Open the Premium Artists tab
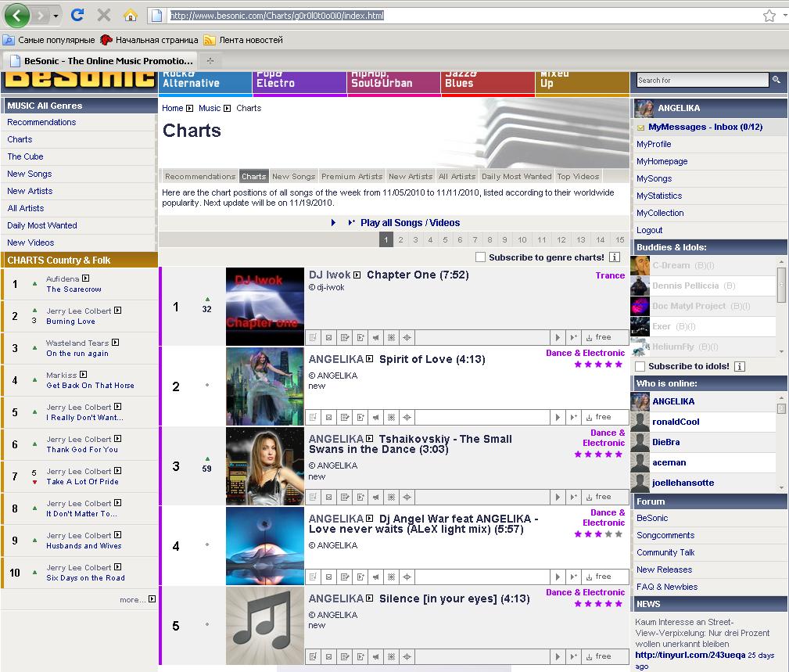This screenshot has height=672, width=789. 352,176
